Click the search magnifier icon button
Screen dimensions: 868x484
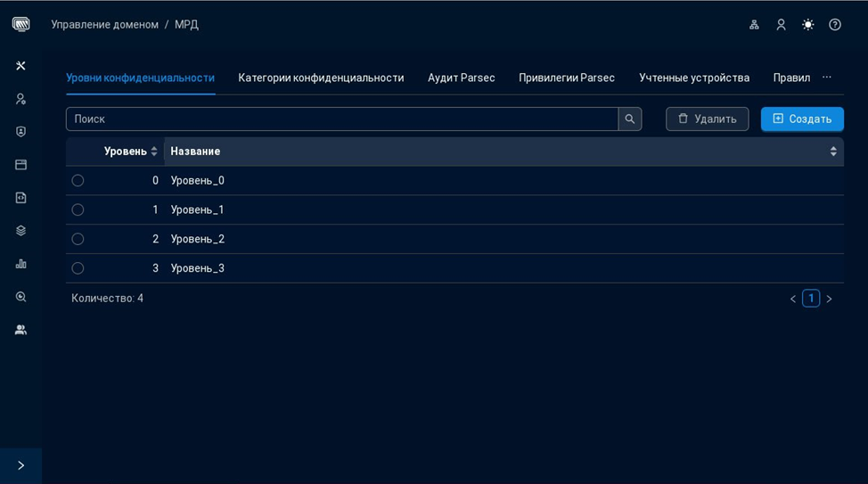pyautogui.click(x=630, y=119)
